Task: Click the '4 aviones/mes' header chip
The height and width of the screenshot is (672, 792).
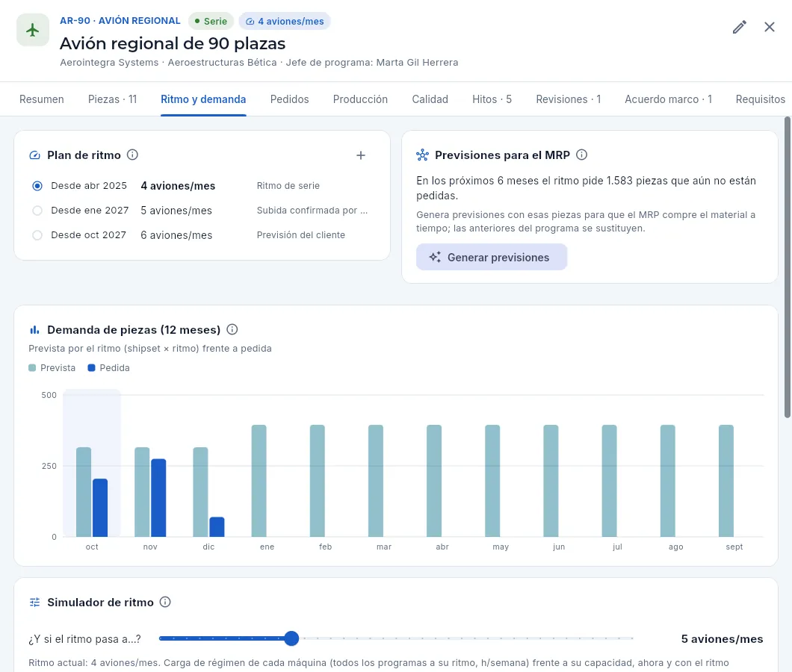Action: pos(285,21)
